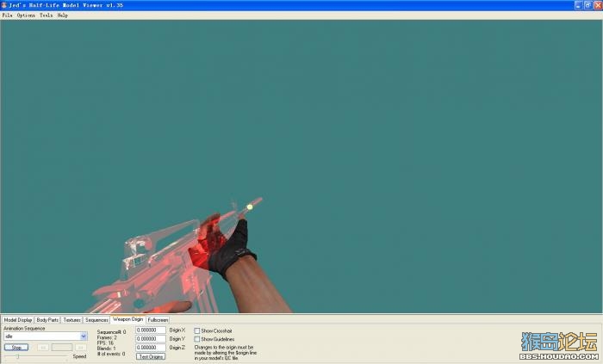Click the previous frame button

[x=43, y=347]
